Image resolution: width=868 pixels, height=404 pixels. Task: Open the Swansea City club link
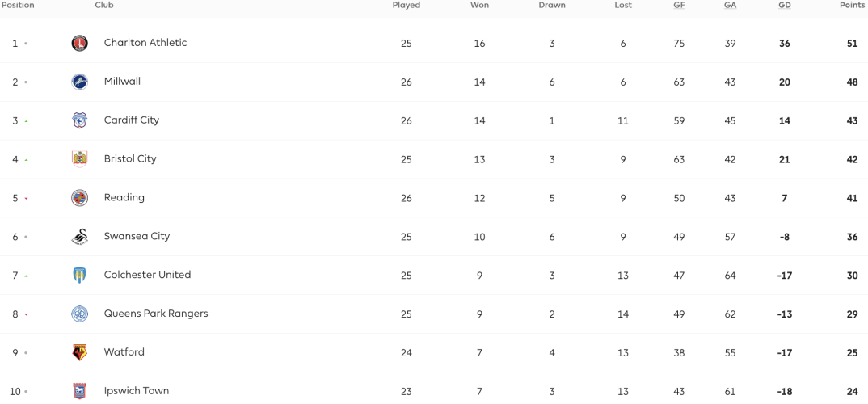137,236
